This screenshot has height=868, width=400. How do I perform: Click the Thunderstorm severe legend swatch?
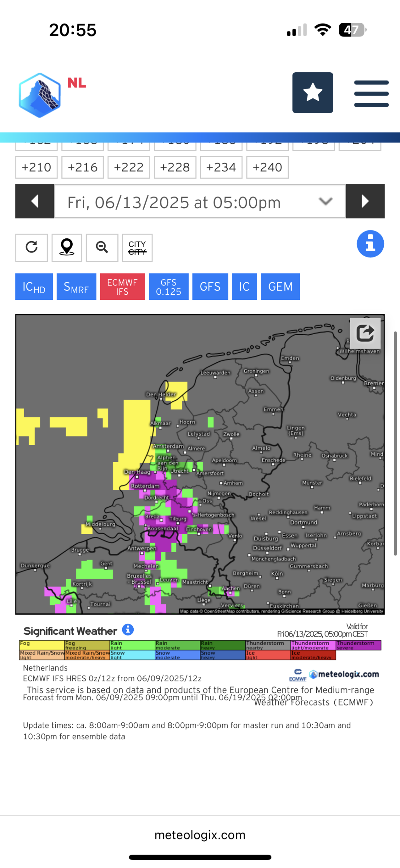358,645
